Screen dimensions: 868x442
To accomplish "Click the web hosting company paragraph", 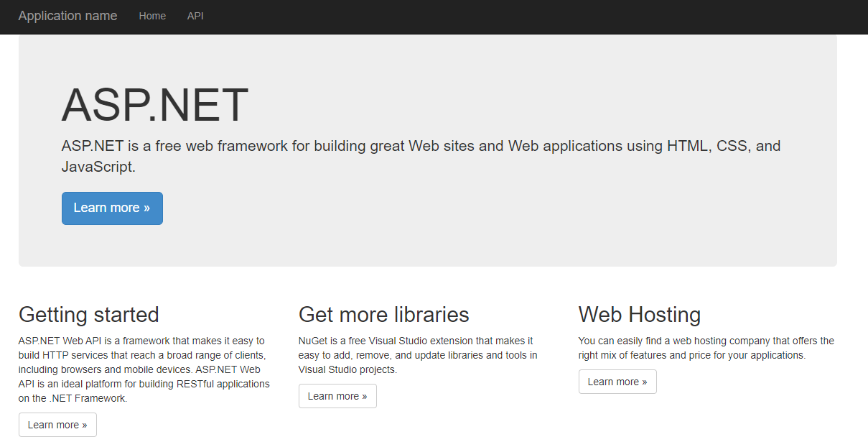I will [706, 348].
